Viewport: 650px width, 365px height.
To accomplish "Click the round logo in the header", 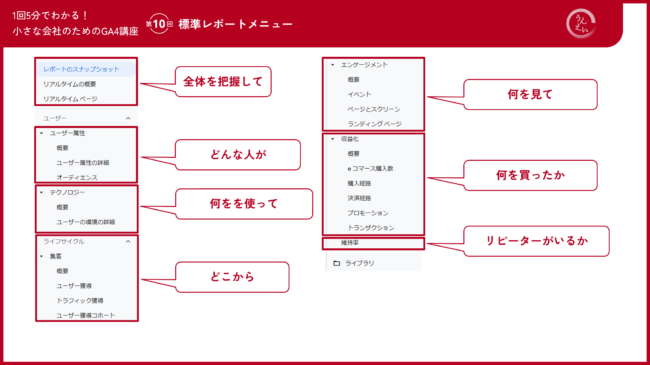I will point(581,24).
